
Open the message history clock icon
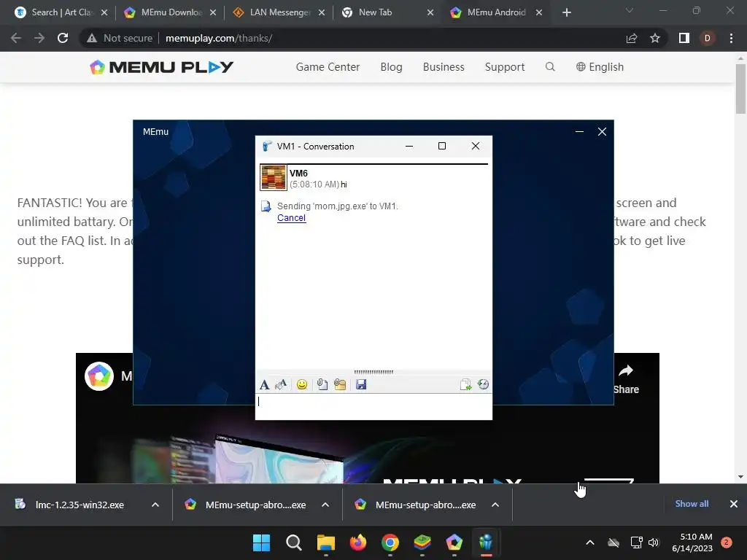click(483, 384)
